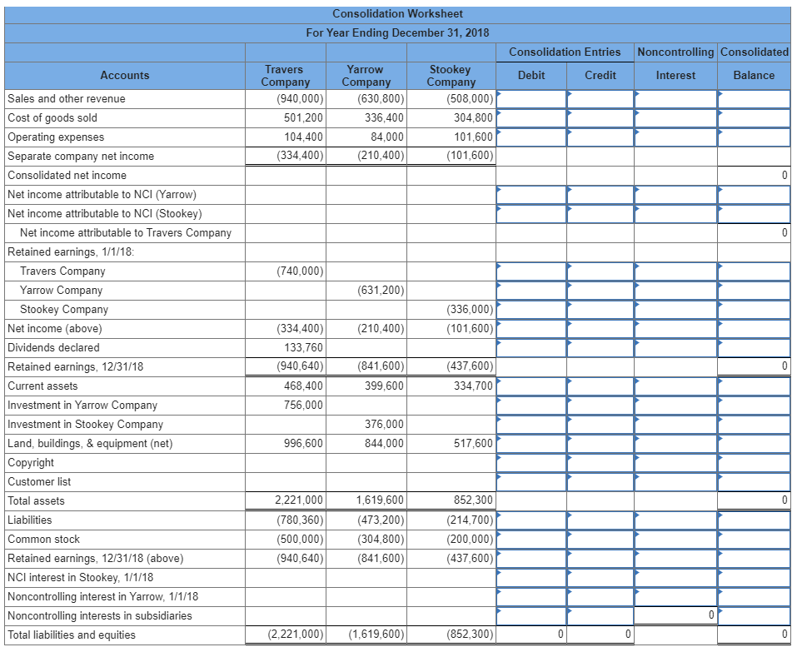This screenshot has height=652, width=812.
Task: Click the Debit field for Investment in Yarrow Company
Action: click(531, 405)
